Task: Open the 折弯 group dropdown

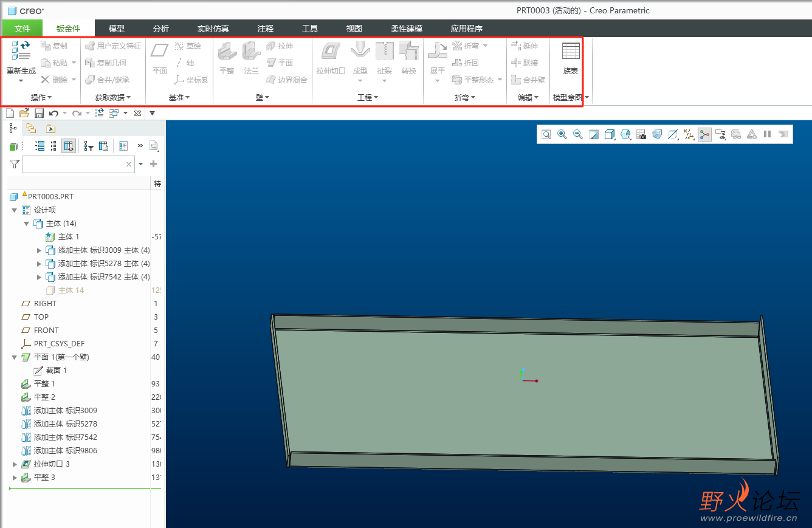Action: click(465, 97)
